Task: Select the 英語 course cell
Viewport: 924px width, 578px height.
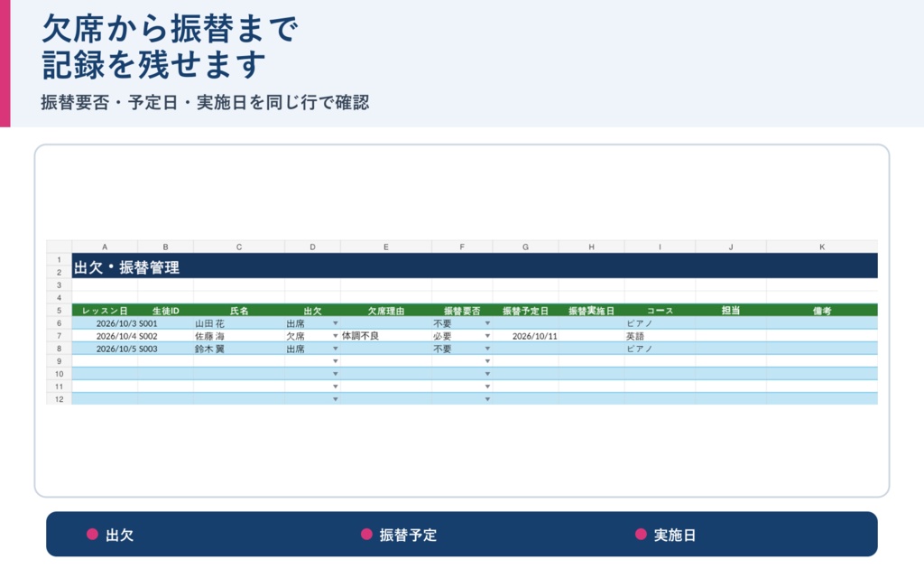Action: [660, 336]
